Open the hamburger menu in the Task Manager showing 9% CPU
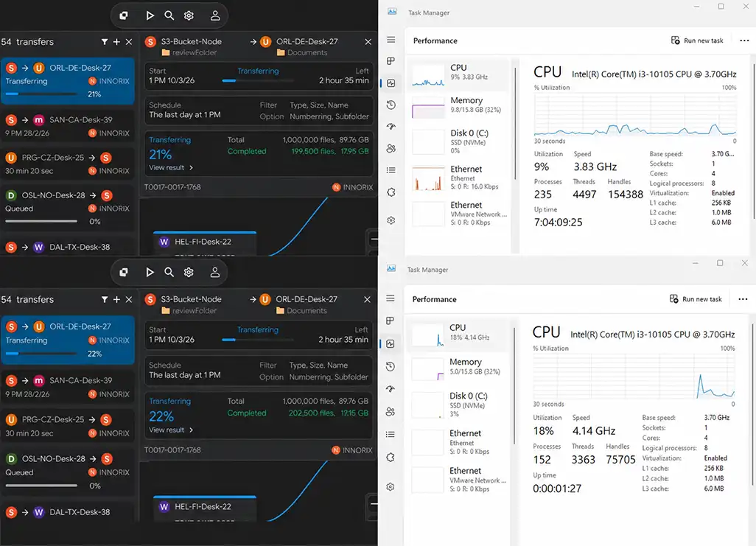The width and height of the screenshot is (756, 546). pyautogui.click(x=391, y=40)
